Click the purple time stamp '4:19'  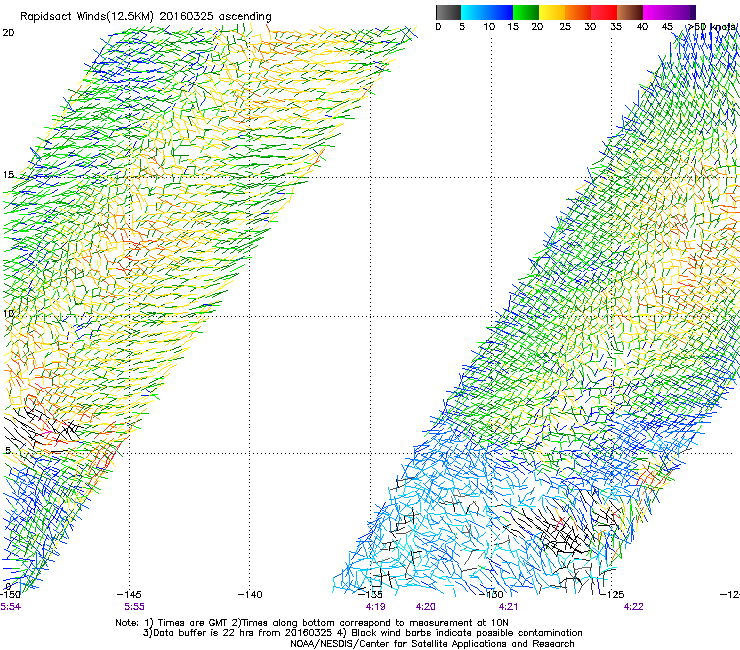[375, 607]
